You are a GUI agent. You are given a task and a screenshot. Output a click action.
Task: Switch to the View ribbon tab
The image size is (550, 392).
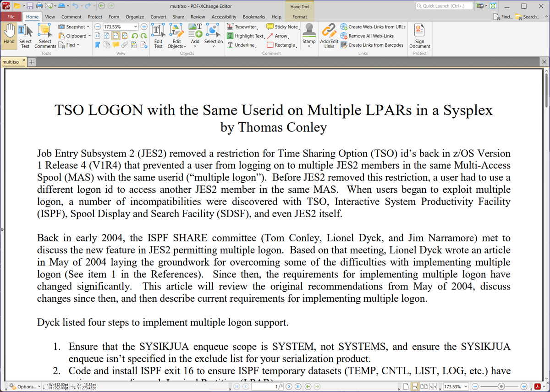pyautogui.click(x=50, y=17)
